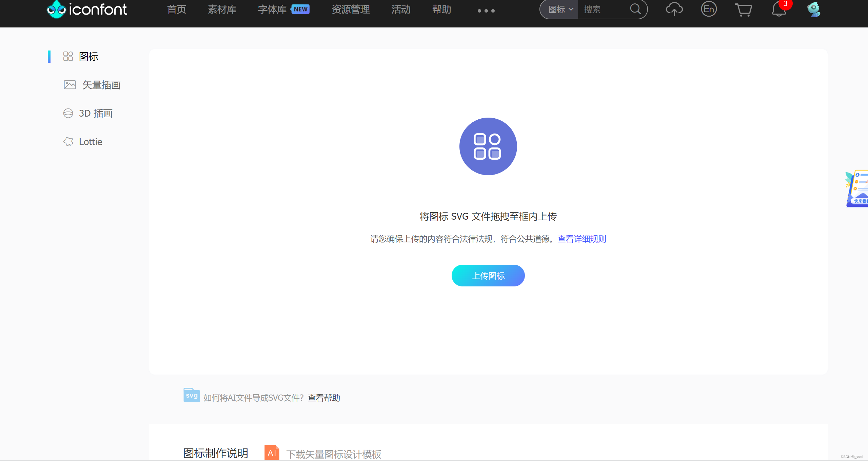Open the 字体库 menu
868x462 pixels.
click(x=272, y=9)
